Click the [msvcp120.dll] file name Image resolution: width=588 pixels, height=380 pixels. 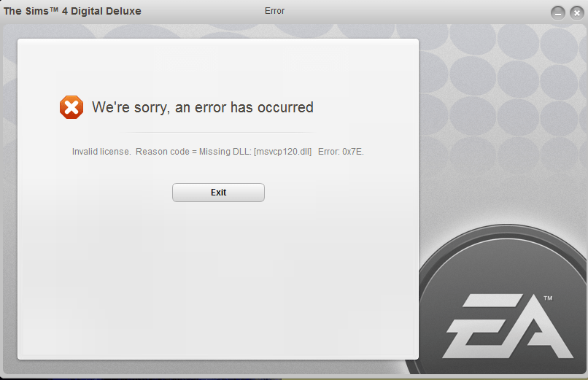283,152
